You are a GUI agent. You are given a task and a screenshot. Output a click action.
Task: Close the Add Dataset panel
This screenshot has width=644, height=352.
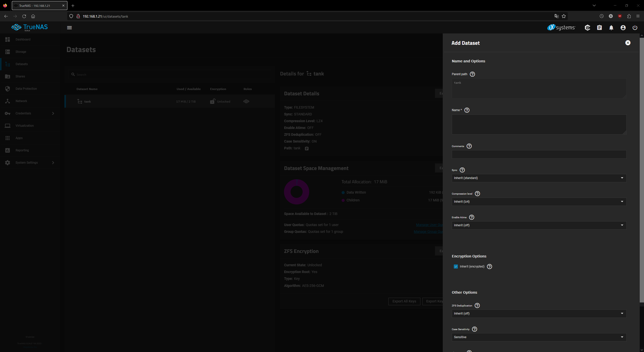point(628,43)
